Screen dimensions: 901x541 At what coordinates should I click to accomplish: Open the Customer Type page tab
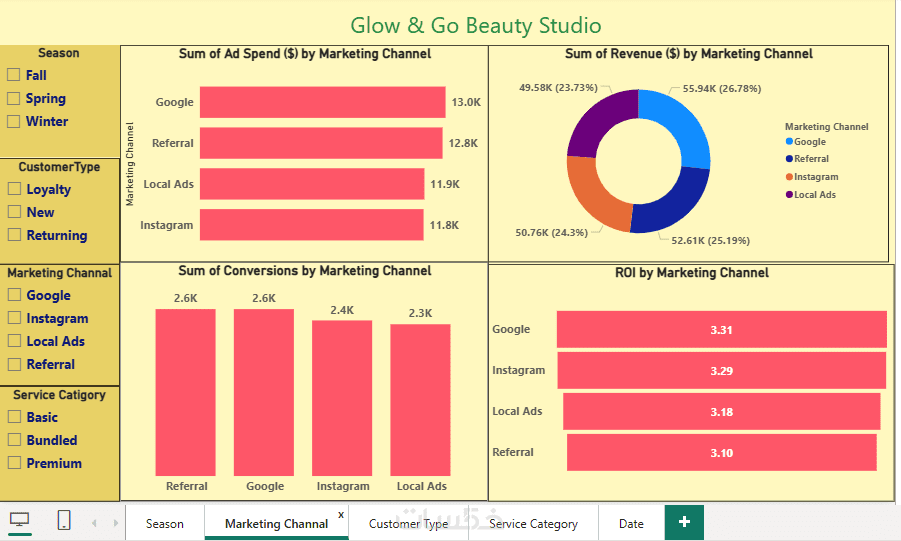pos(409,523)
